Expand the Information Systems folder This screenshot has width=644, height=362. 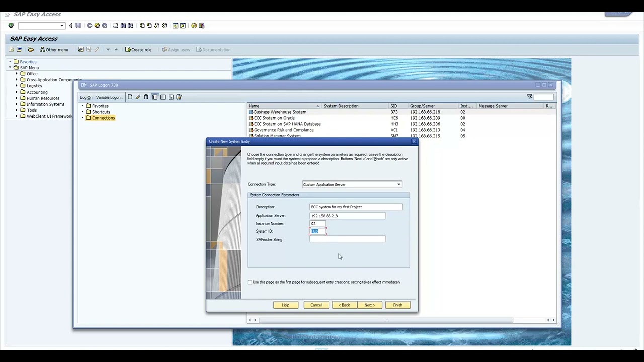(x=16, y=104)
